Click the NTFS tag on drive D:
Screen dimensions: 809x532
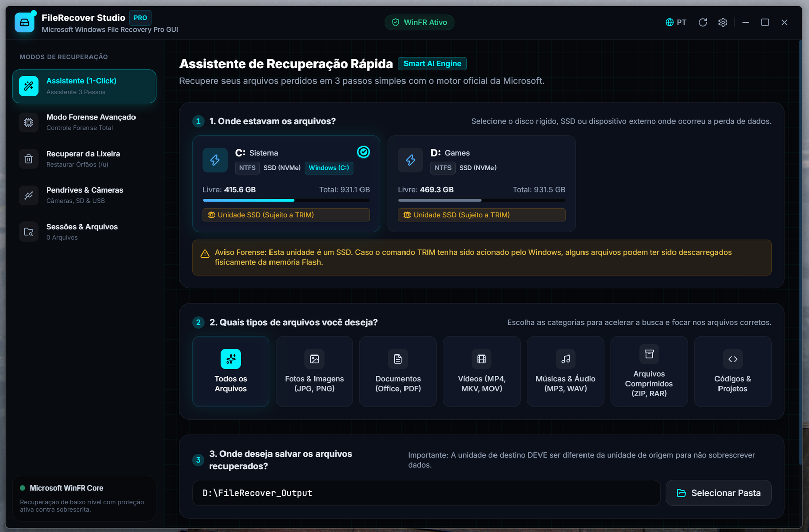point(443,168)
